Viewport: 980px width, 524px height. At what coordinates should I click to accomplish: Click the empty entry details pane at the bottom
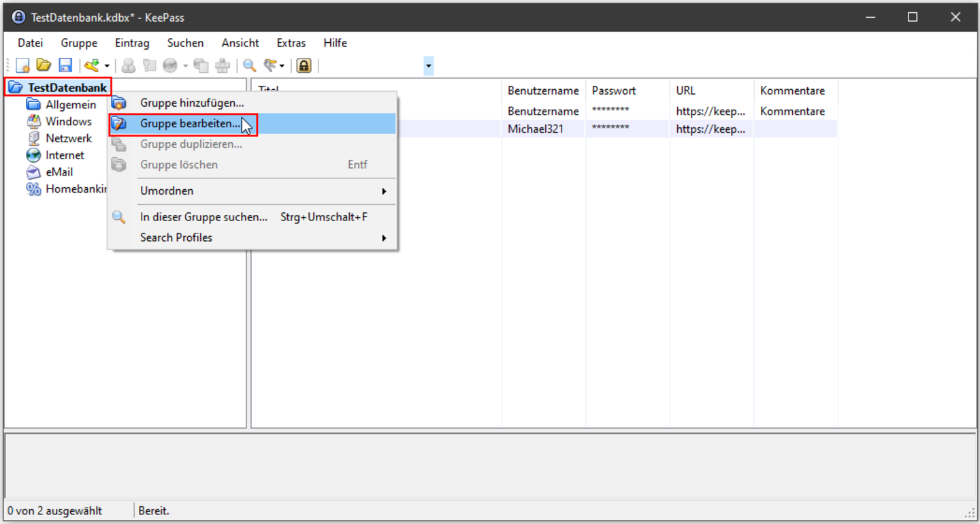click(490, 465)
